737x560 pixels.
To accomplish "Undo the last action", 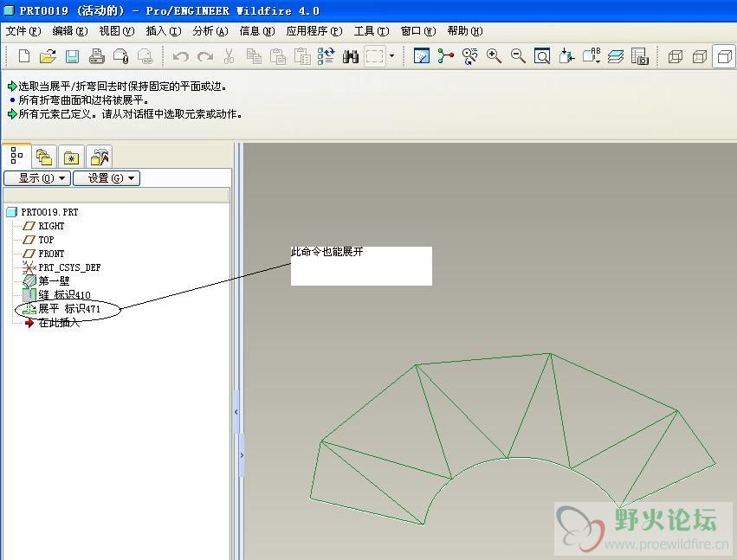I will [x=180, y=57].
